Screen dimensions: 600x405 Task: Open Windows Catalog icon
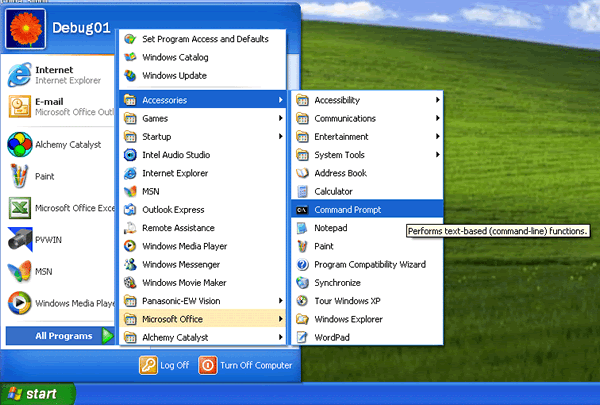point(130,57)
